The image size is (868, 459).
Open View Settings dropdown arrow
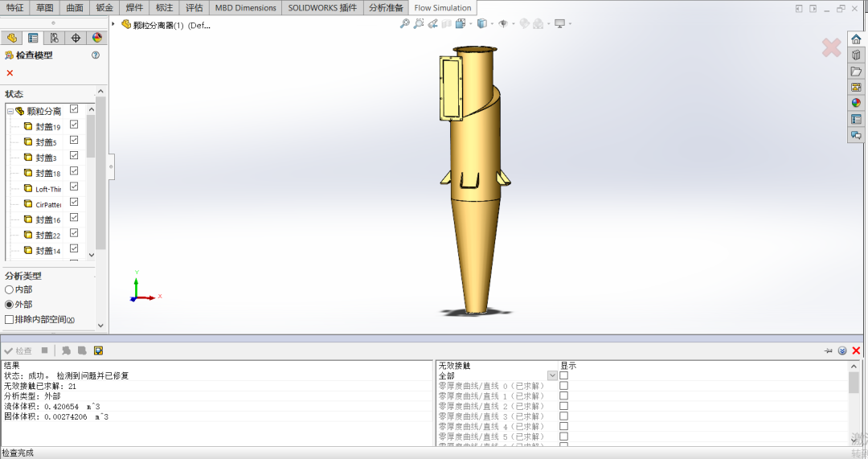coord(570,24)
